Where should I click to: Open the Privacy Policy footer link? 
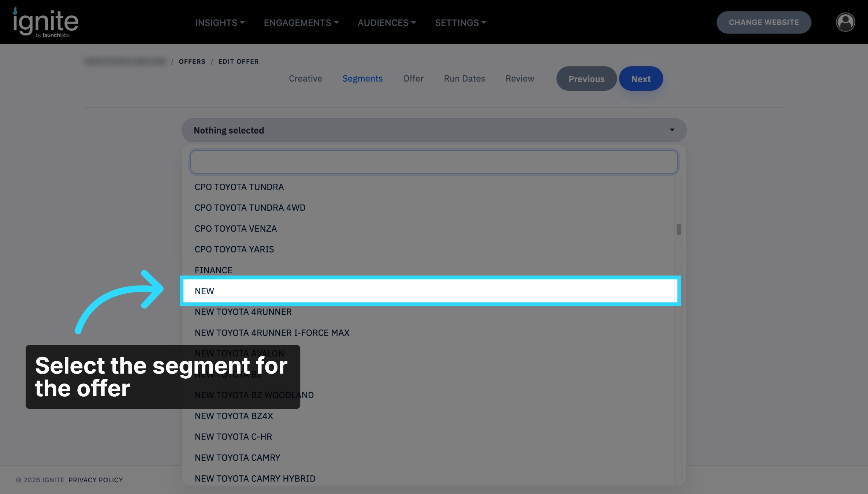[x=96, y=480]
